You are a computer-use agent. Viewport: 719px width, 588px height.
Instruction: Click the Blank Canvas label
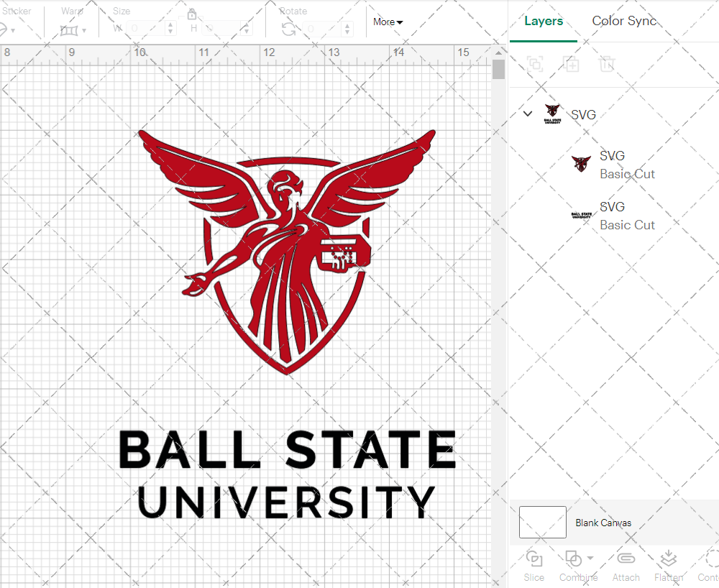click(x=603, y=523)
